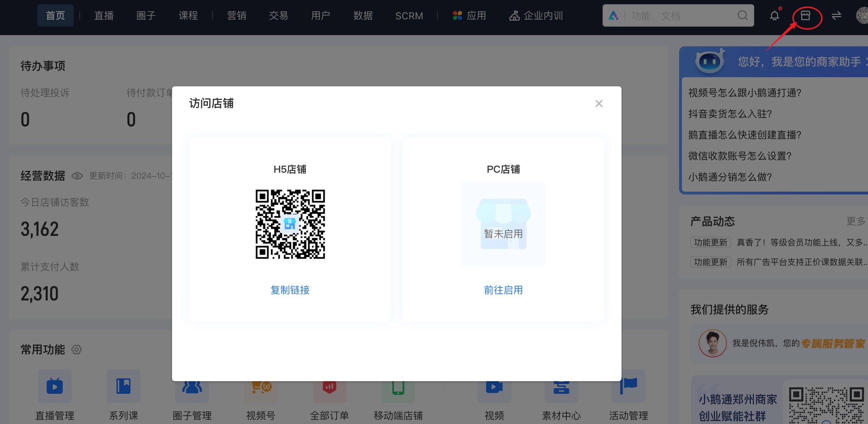Open 直播管理 shortcut icon
The width and height of the screenshot is (868, 424).
[x=55, y=386]
